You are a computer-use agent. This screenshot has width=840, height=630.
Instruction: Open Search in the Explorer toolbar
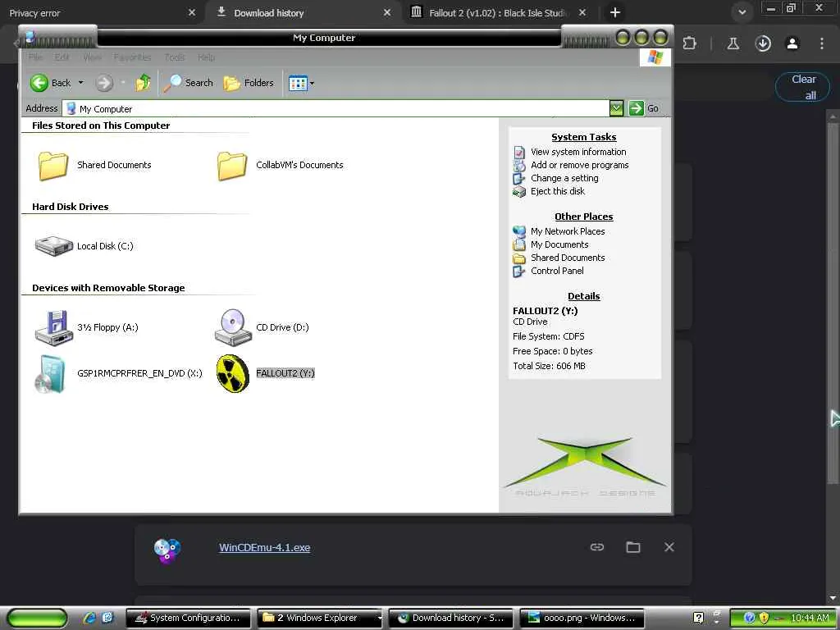pyautogui.click(x=188, y=83)
